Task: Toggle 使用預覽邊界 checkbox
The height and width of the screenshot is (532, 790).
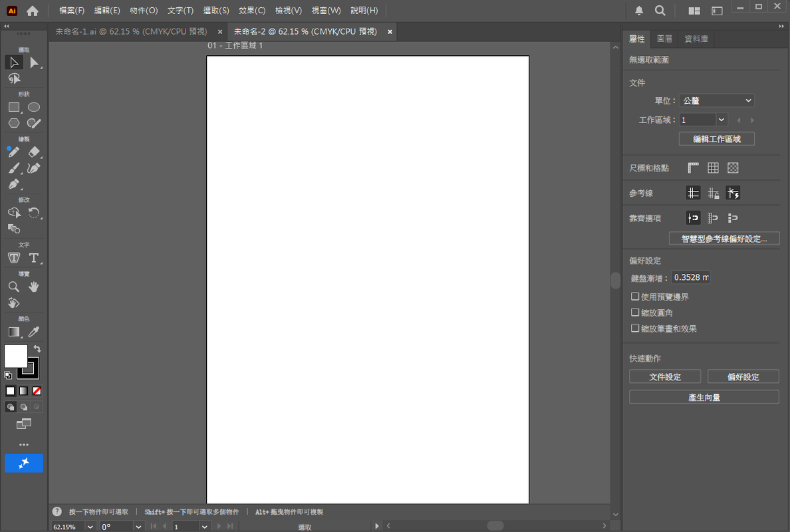Action: [635, 297]
